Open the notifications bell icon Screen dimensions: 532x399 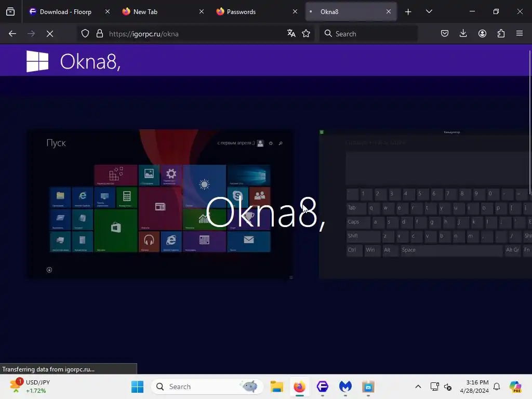497,387
